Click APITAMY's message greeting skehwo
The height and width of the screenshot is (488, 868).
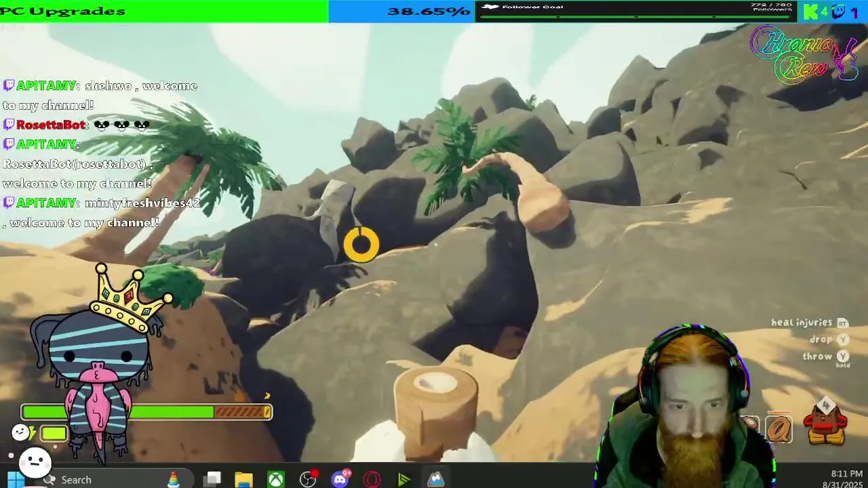click(x=100, y=96)
